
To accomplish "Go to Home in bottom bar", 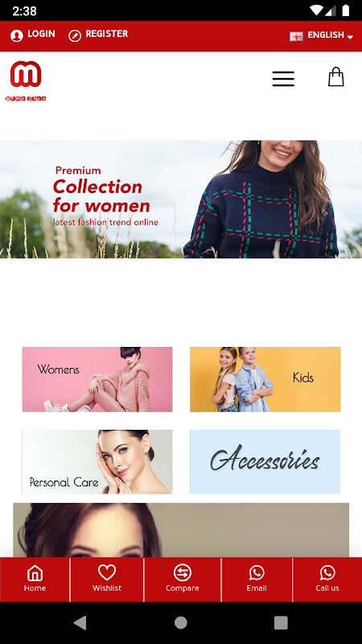I will [x=35, y=579].
